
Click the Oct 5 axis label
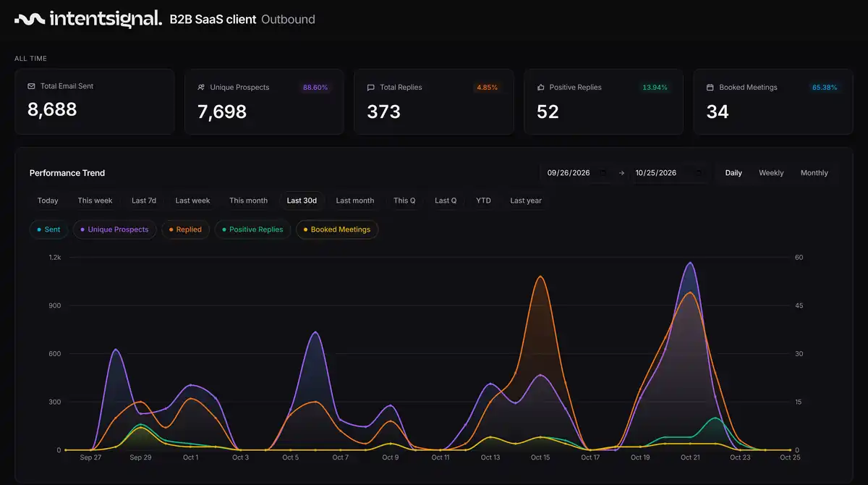[291, 457]
